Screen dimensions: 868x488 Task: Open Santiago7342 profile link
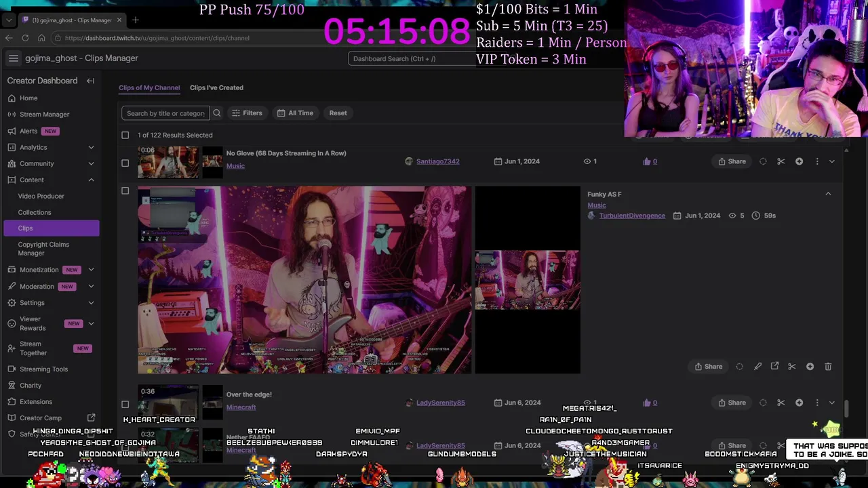[437, 161]
